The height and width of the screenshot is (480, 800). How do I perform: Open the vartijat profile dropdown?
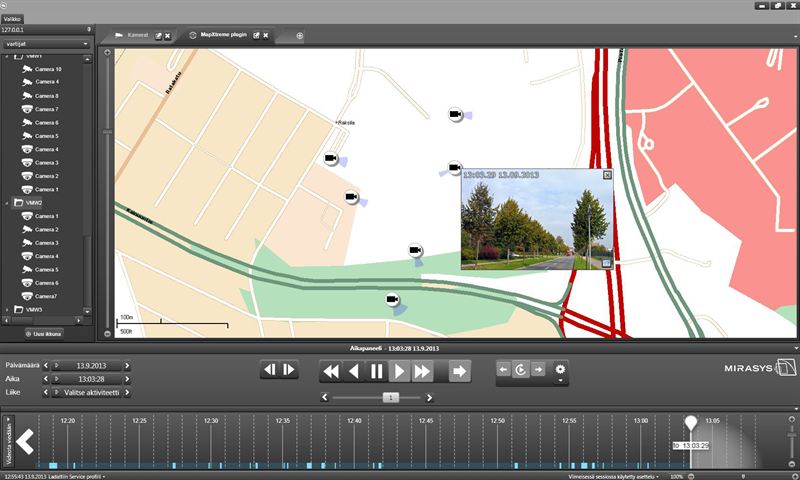(x=47, y=44)
